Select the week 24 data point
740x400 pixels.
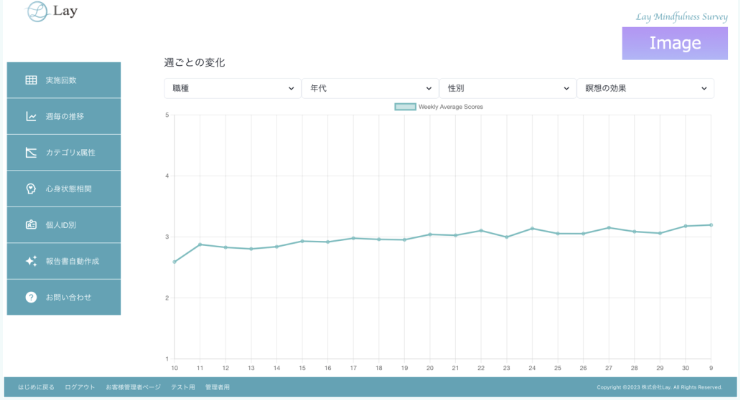532,228
